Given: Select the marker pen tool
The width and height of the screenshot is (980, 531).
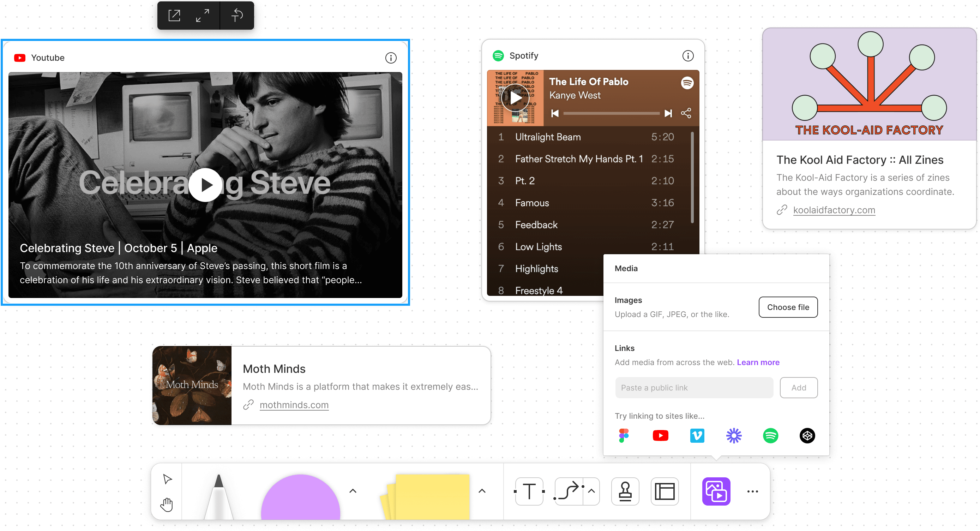Looking at the screenshot, I should click(218, 497).
